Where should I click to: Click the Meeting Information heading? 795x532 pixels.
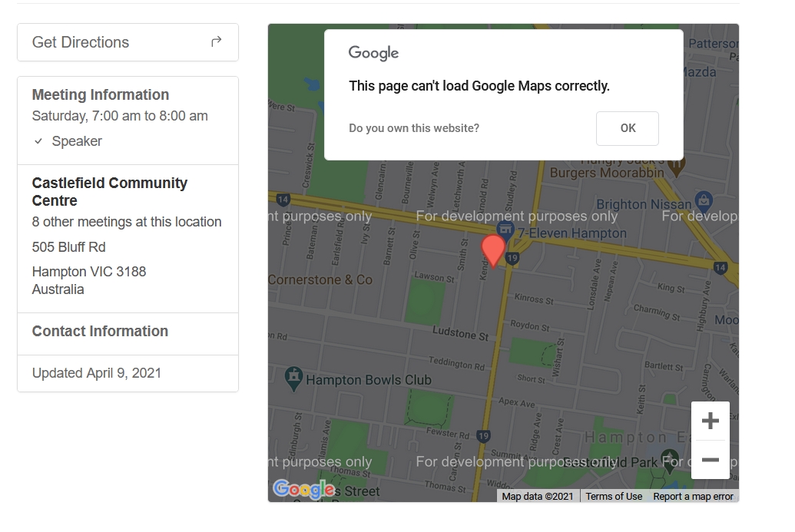(101, 94)
